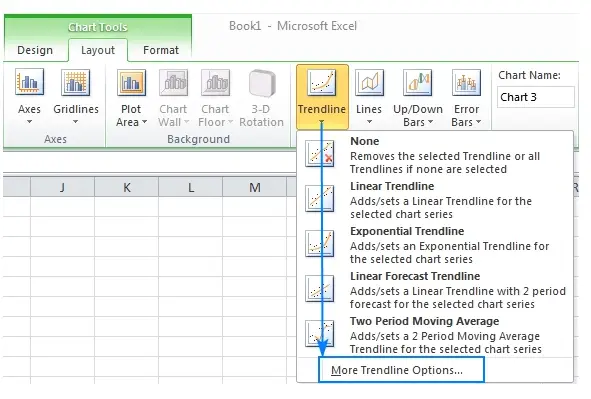Image resolution: width=591 pixels, height=399 pixels.
Task: Click the Chart Tools contextual tab header
Action: tap(98, 27)
